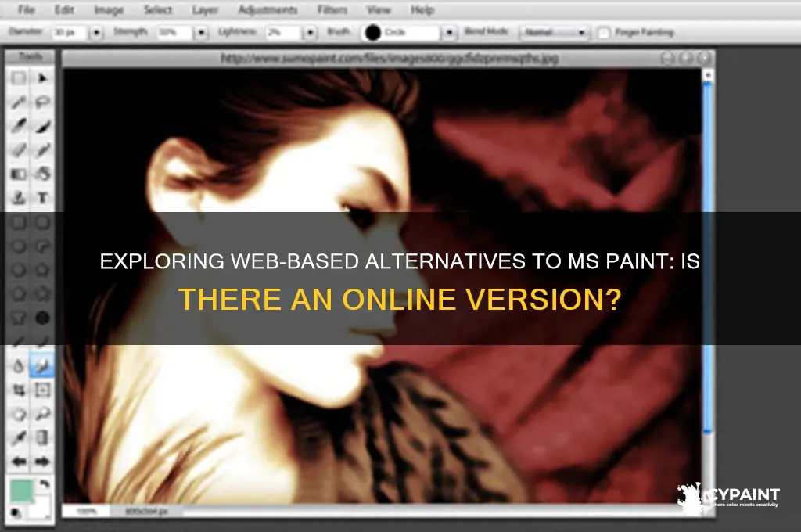This screenshot has width=801, height=532.
Task: Open the Lightness dropdown arrow
Action: pos(310,33)
